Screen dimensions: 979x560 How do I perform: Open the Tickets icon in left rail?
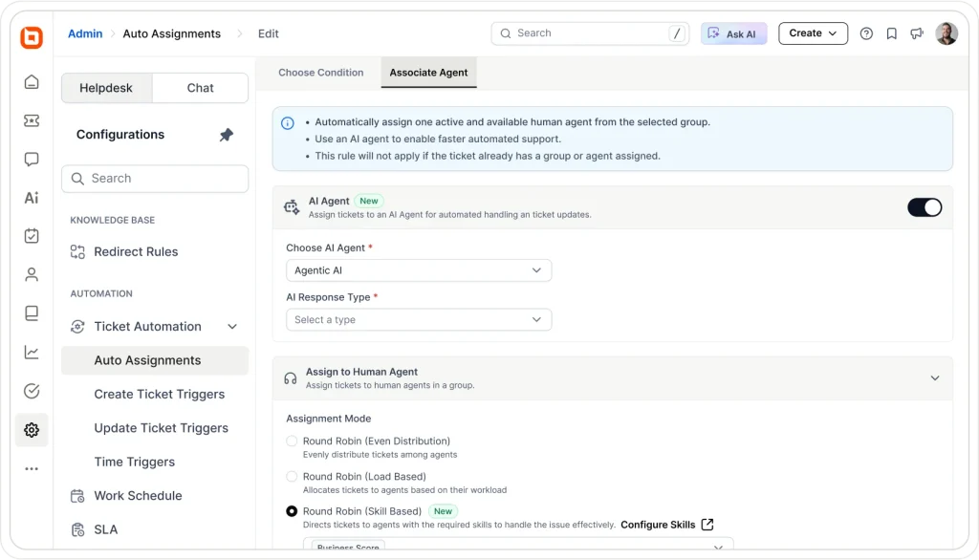32,120
